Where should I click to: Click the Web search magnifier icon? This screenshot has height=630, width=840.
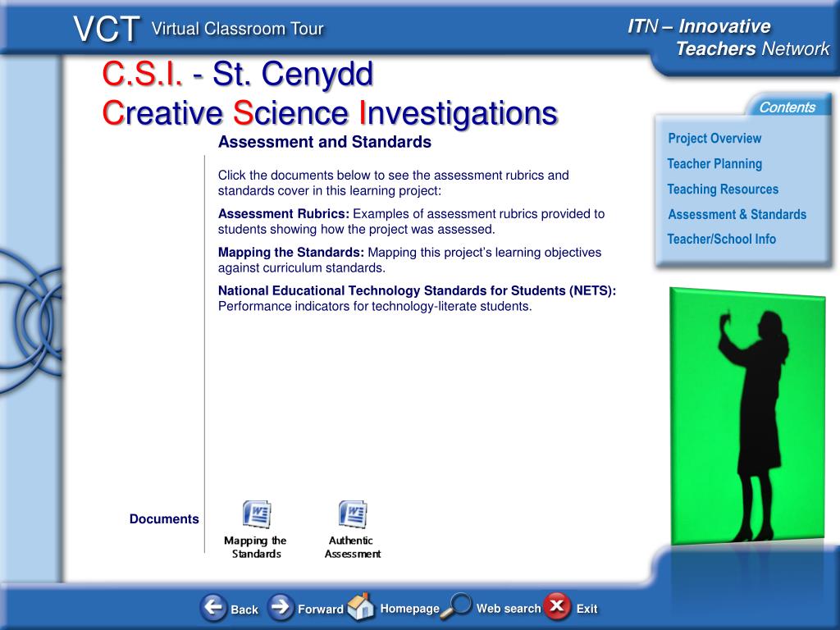[456, 606]
